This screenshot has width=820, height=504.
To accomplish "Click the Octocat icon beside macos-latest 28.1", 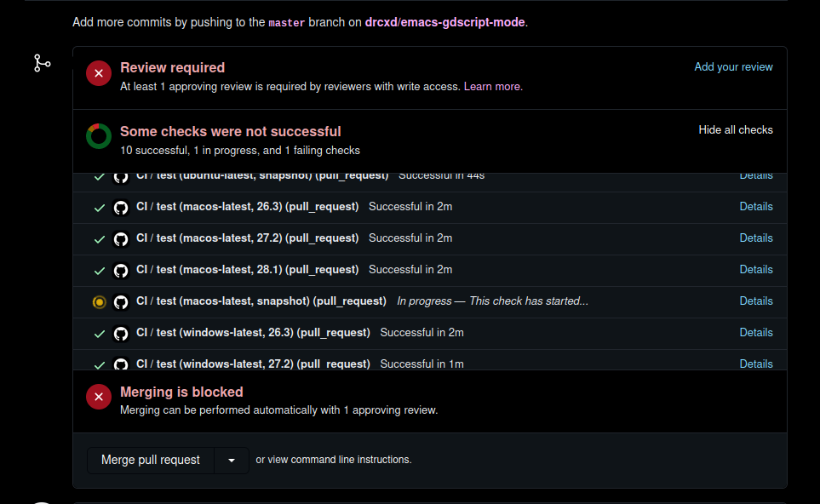I will pos(120,270).
